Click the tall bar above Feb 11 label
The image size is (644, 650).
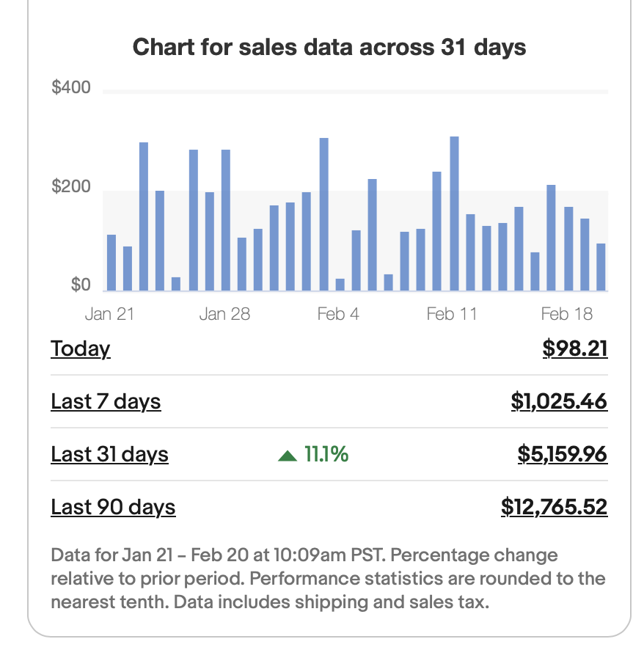coord(454,213)
